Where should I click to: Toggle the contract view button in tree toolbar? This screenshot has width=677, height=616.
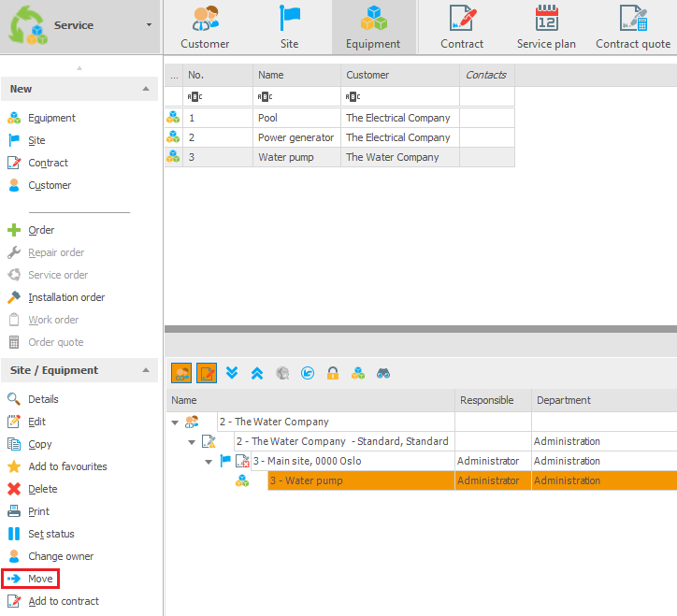(x=207, y=373)
